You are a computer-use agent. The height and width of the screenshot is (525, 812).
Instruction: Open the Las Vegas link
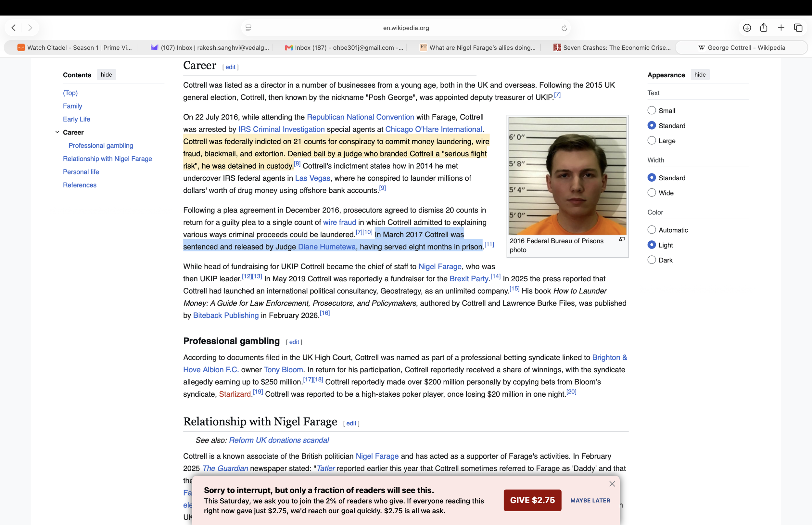click(312, 178)
